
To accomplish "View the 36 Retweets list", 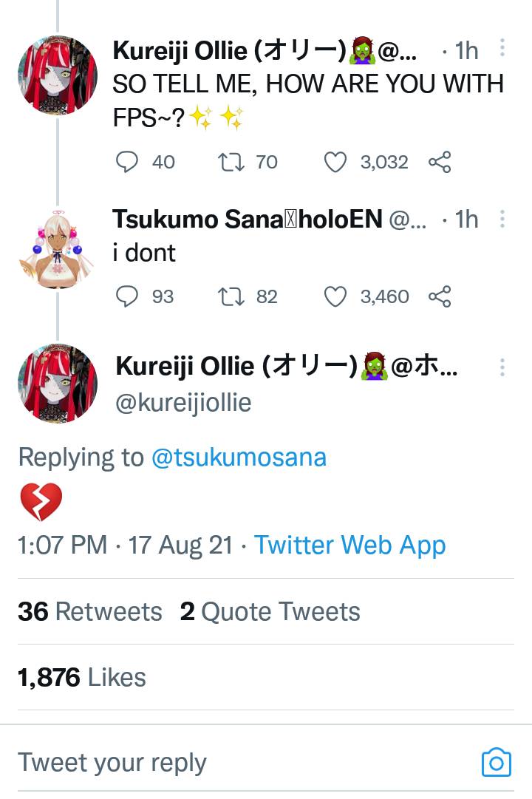I will pos(90,612).
